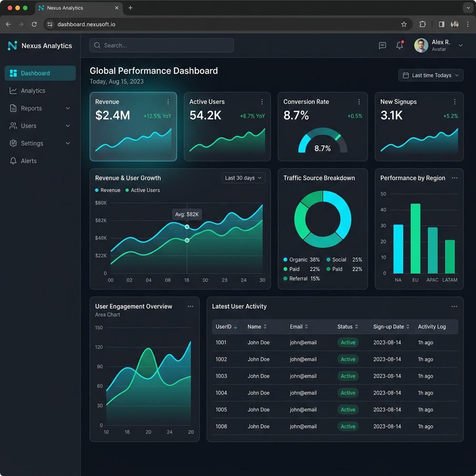This screenshot has width=476, height=476.
Task: Expand the Reports submenu chevron
Action: pos(68,108)
